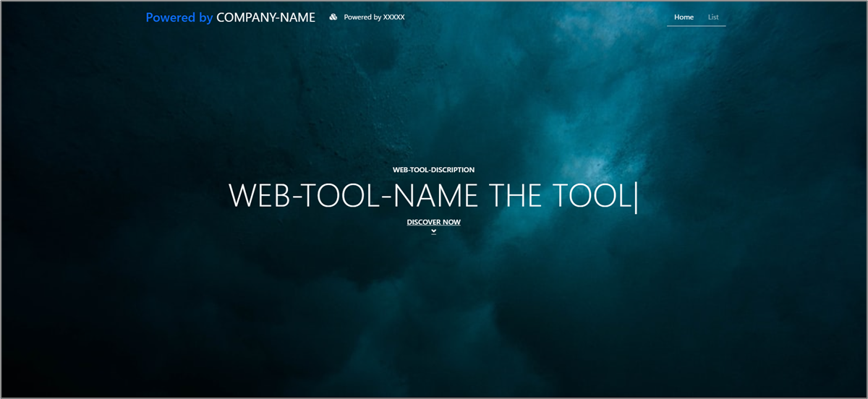Open the Home navigation tab
The image size is (868, 399).
[684, 17]
